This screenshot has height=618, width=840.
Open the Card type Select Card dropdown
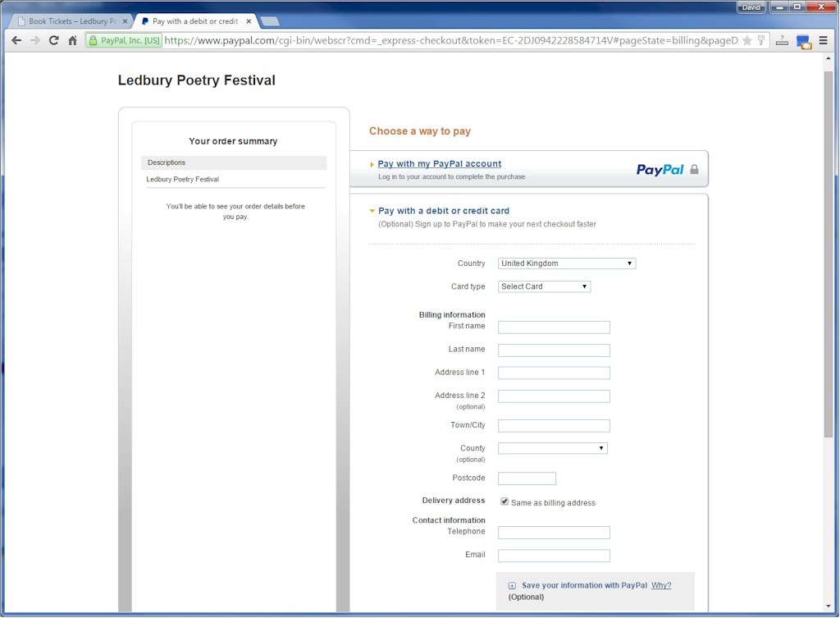point(544,286)
